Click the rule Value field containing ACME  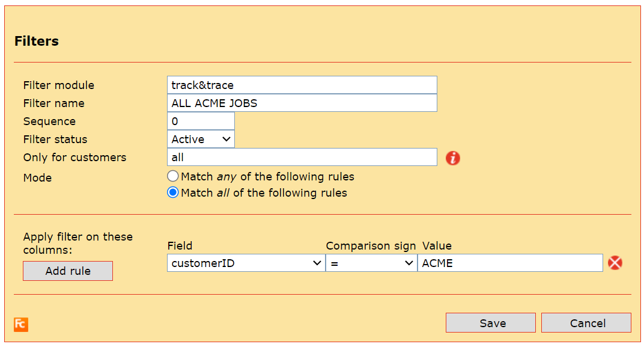click(x=510, y=263)
